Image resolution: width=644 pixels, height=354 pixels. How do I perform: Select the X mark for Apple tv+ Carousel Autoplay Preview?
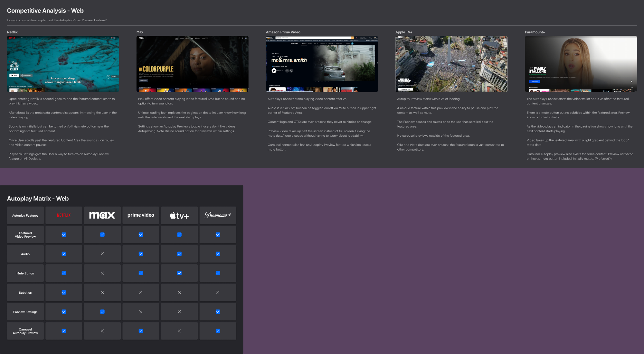(179, 331)
